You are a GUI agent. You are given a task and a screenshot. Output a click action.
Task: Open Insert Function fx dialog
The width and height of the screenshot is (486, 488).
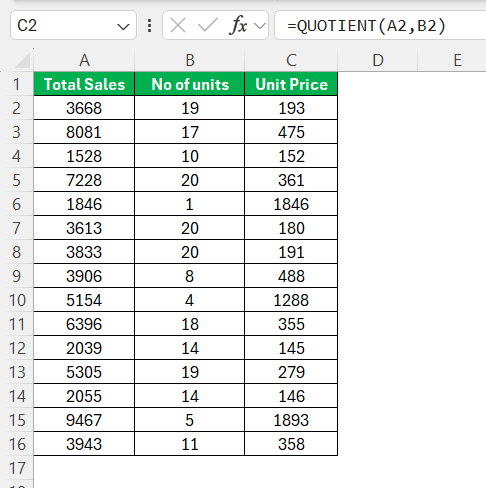(238, 25)
